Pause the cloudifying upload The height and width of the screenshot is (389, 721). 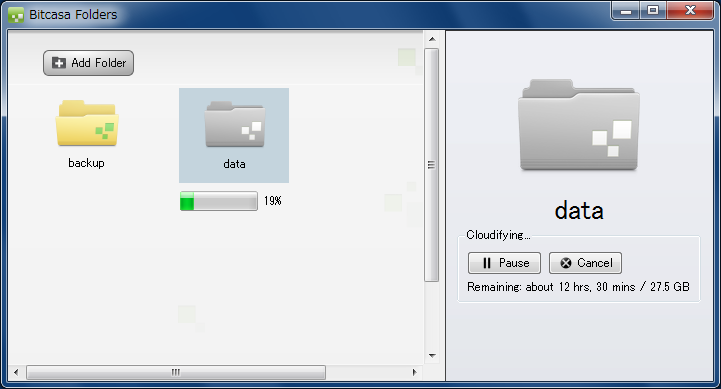504,263
